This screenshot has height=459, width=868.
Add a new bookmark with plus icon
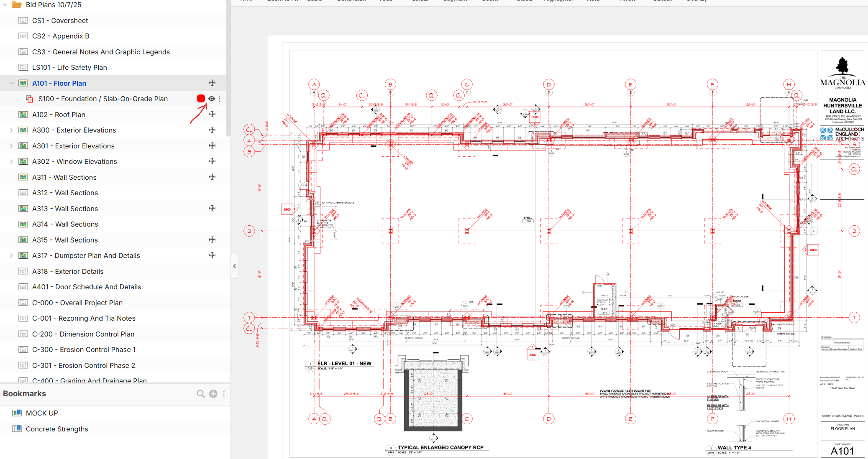coord(213,393)
